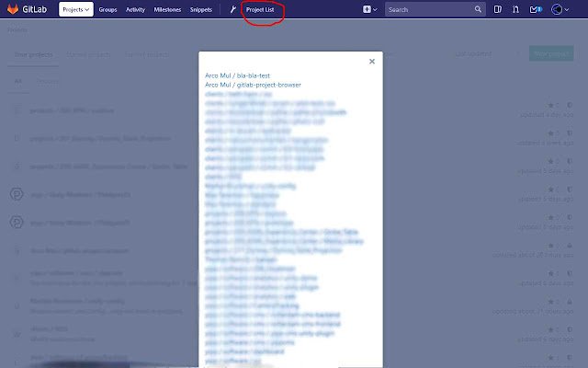Open yoyo / software / CameraTracking link

(x=252, y=305)
